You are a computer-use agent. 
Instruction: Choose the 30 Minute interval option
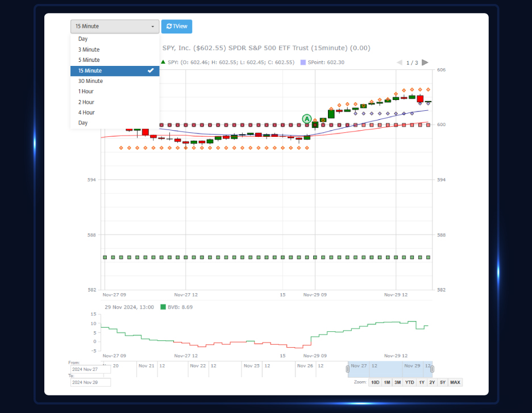point(91,81)
